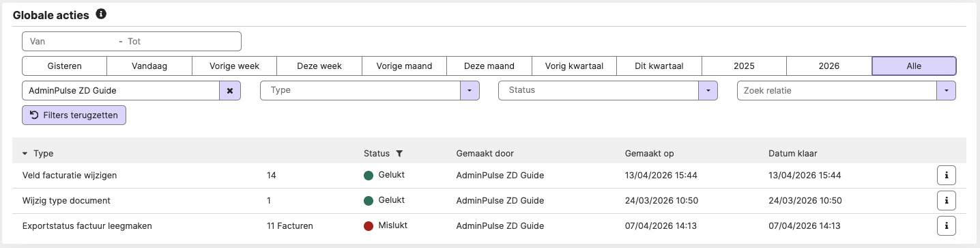Viewport: 980px width, 248px height.
Task: Show actions from 2026
Action: tap(829, 66)
